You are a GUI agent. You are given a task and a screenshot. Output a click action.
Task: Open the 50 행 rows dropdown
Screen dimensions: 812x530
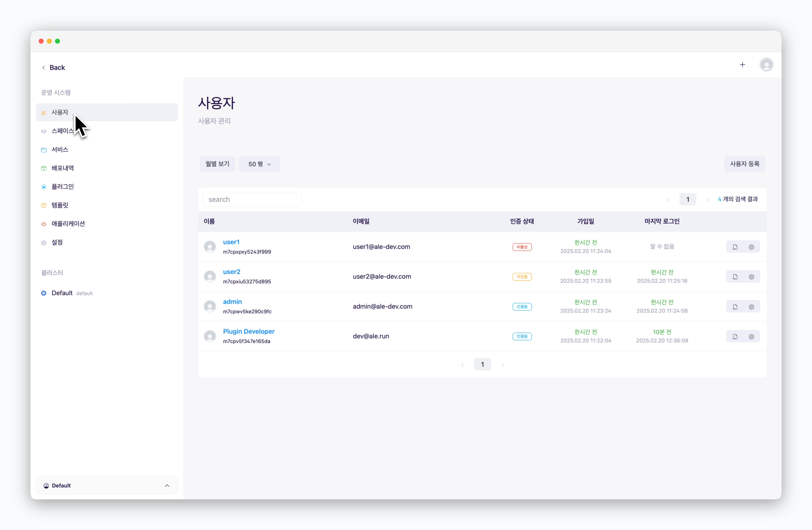pyautogui.click(x=259, y=164)
